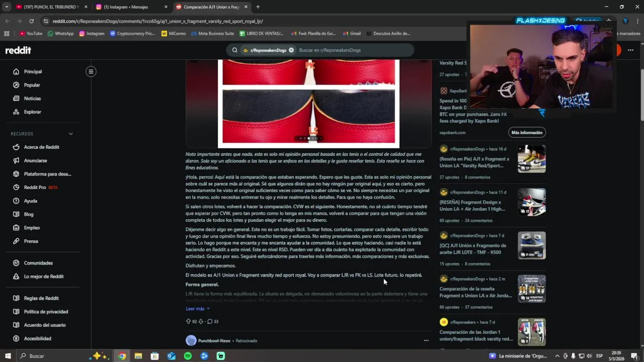Go to Popular in the Reddit sidebar
The height and width of the screenshot is (362, 644).
[32, 85]
